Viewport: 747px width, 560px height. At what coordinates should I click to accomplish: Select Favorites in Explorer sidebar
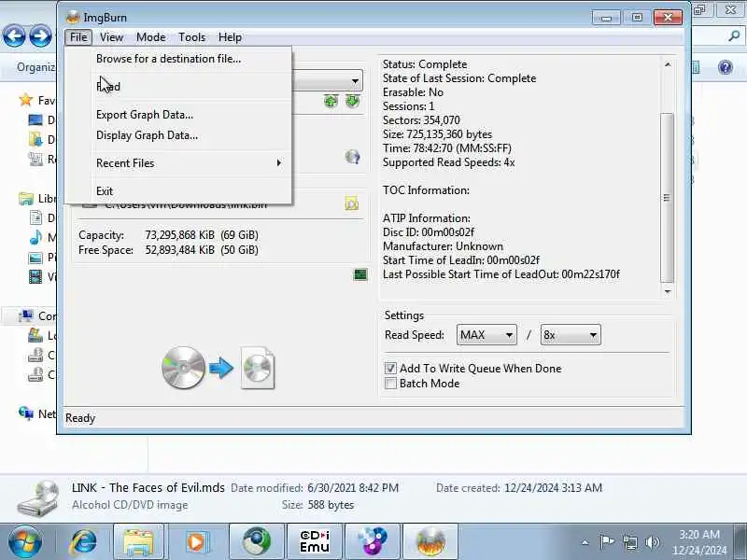(37, 101)
